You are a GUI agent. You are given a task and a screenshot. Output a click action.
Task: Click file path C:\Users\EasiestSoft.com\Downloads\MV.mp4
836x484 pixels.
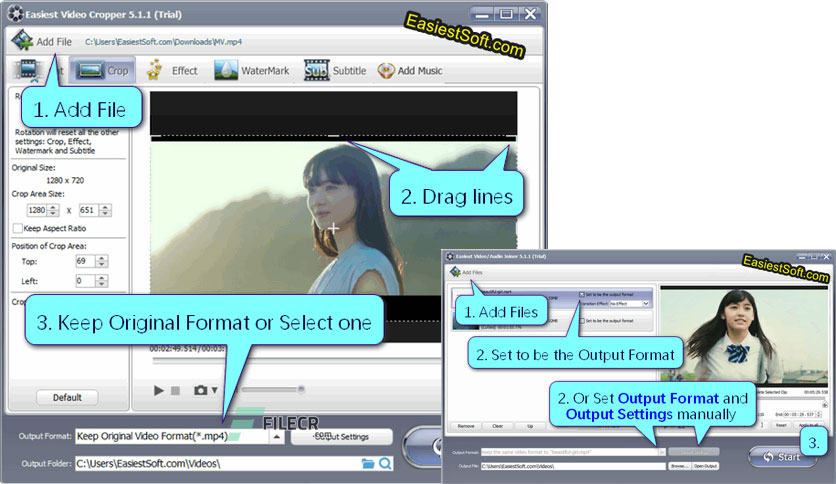(164, 42)
